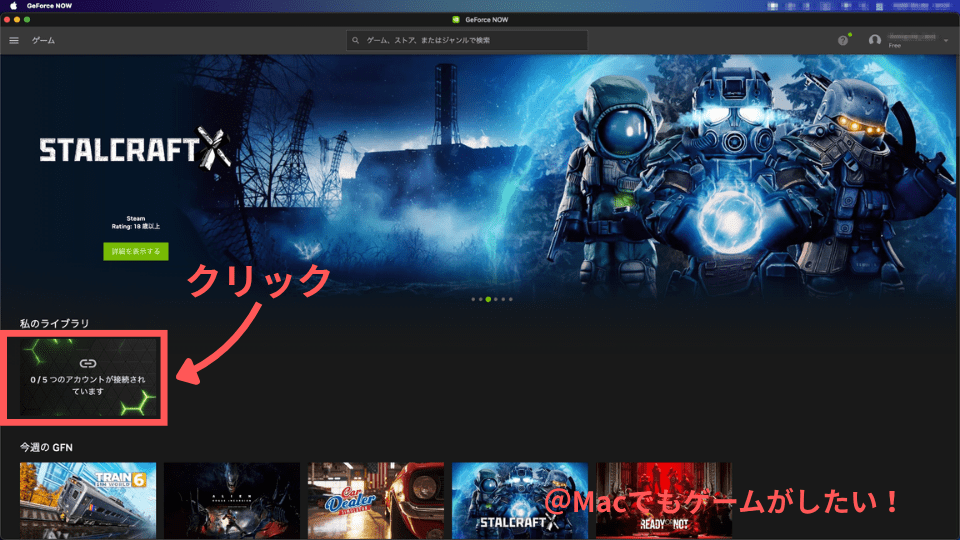Open the hamburger menu in the top-left

14,41
